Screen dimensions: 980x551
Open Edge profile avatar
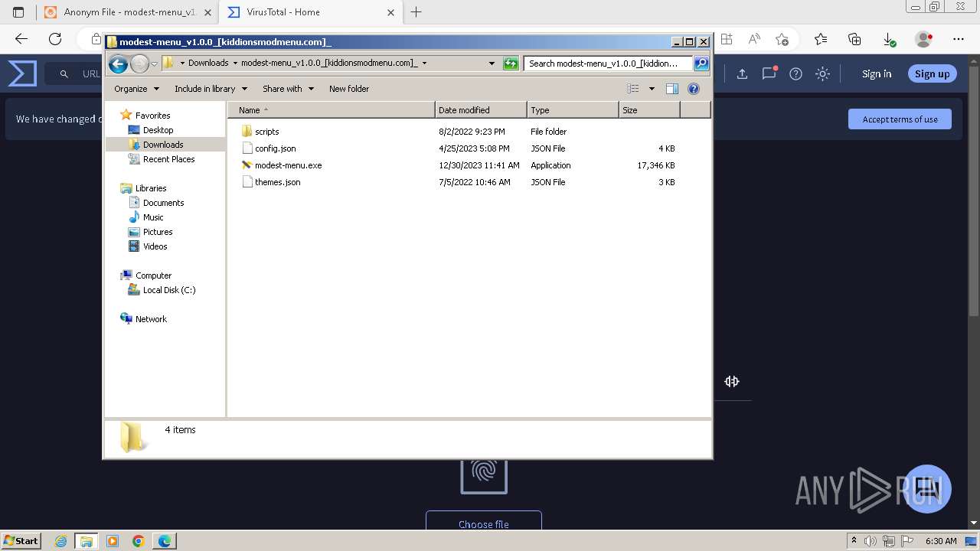pos(924,39)
